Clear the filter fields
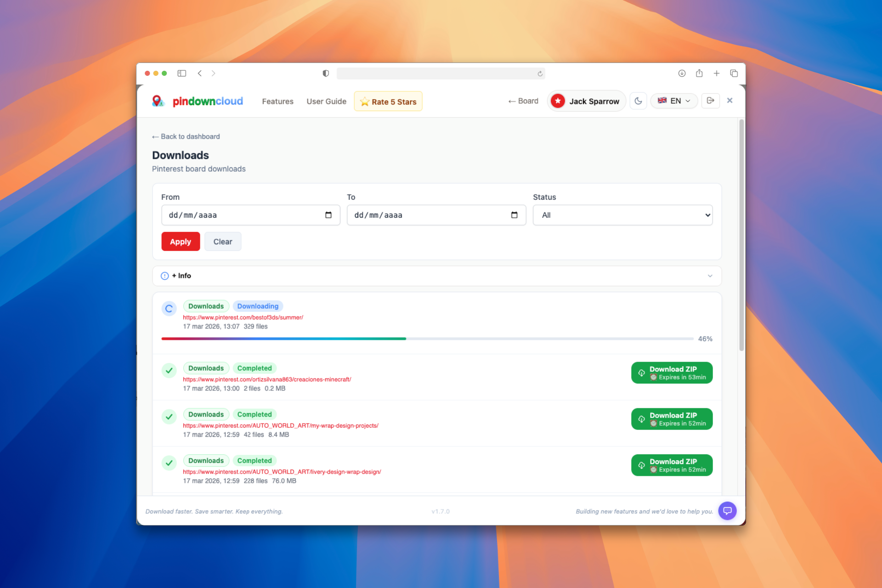Viewport: 882px width, 588px height. point(223,242)
